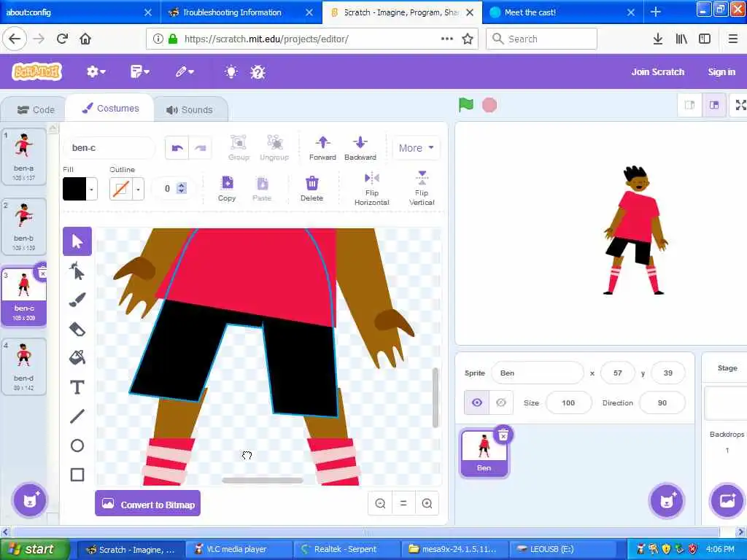
Task: Switch to the Sounds tab
Action: [x=190, y=110]
